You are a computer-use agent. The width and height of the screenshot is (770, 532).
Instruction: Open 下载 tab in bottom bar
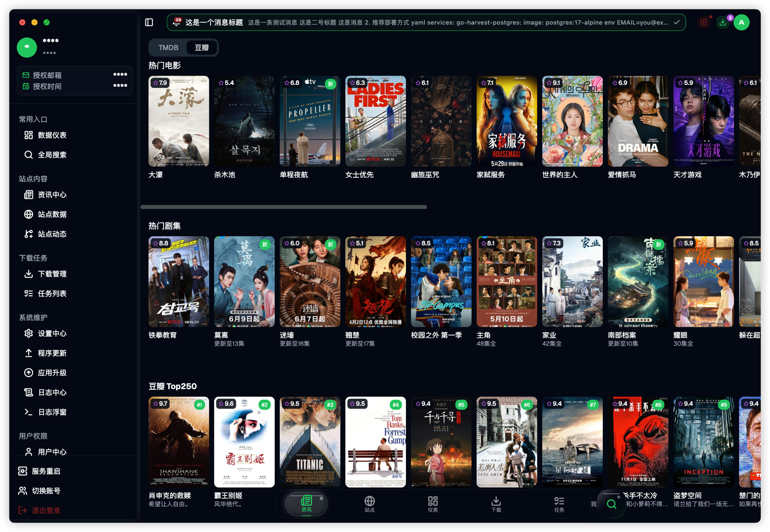(x=496, y=504)
